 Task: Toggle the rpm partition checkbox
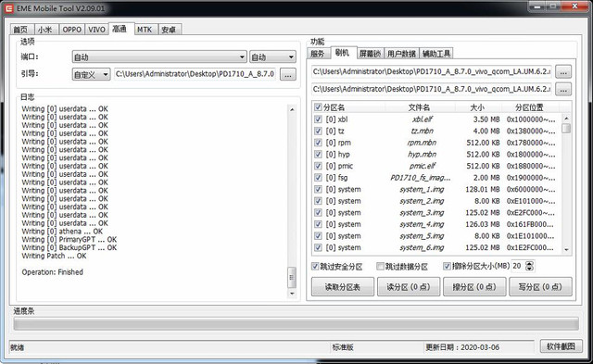pyautogui.click(x=318, y=143)
